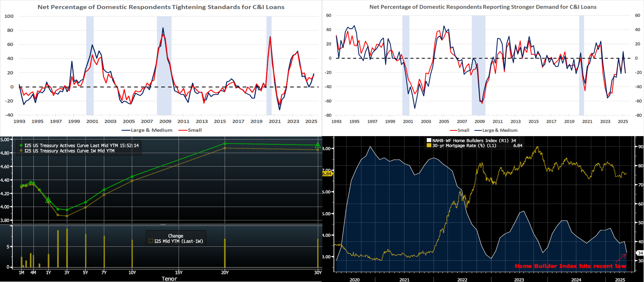This screenshot has height=282, width=644.
Task: Click the Change legend panel header
Action: [x=176, y=236]
